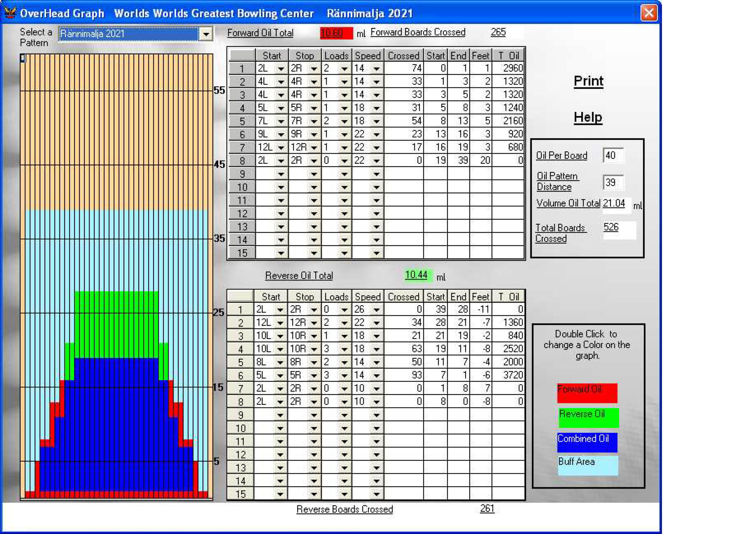Open the Select a Pattern dropdown arrow
This screenshot has height=534, width=756.
pos(206,34)
